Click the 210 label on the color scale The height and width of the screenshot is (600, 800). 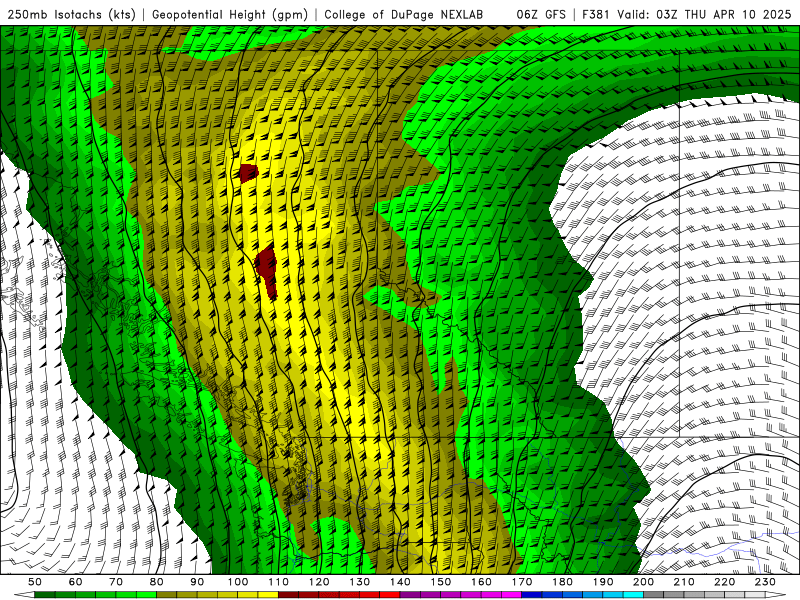tap(685, 582)
